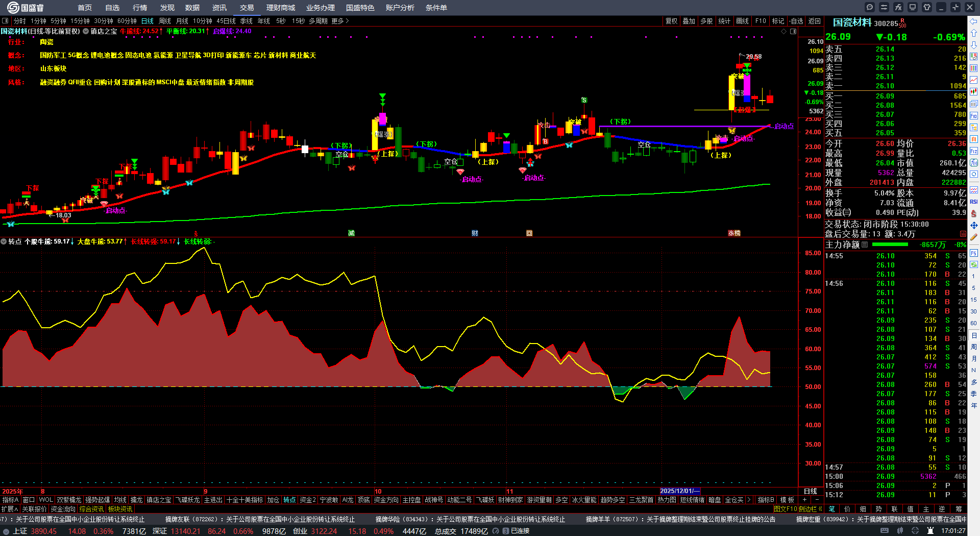The width and height of the screenshot is (980, 536).
Task: Click the 财 marker on the chart baseline
Action: coord(475,233)
